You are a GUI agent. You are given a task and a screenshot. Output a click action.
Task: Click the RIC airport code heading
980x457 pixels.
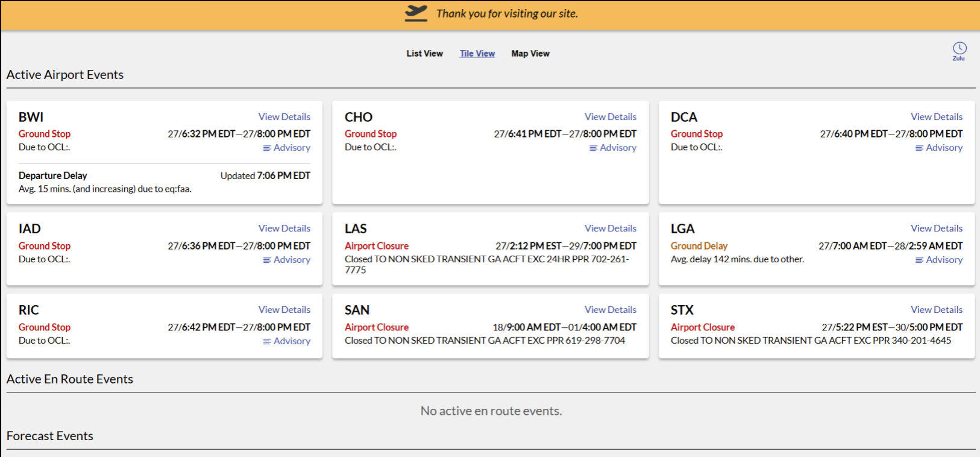29,310
